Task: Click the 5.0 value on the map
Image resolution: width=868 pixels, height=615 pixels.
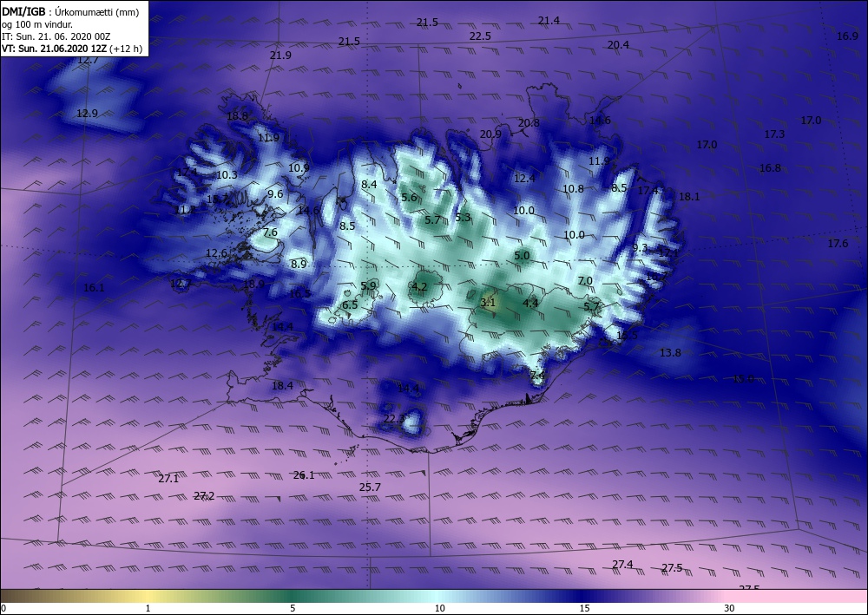Action: click(522, 256)
